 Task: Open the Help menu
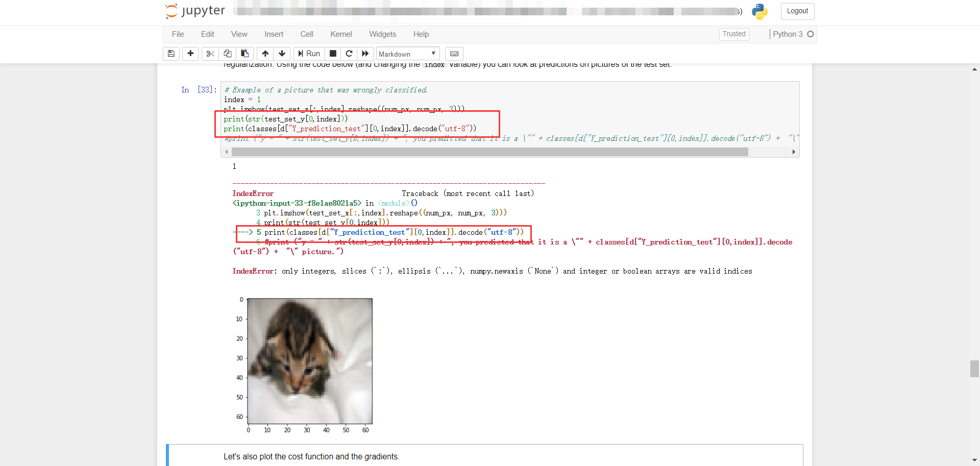click(421, 34)
